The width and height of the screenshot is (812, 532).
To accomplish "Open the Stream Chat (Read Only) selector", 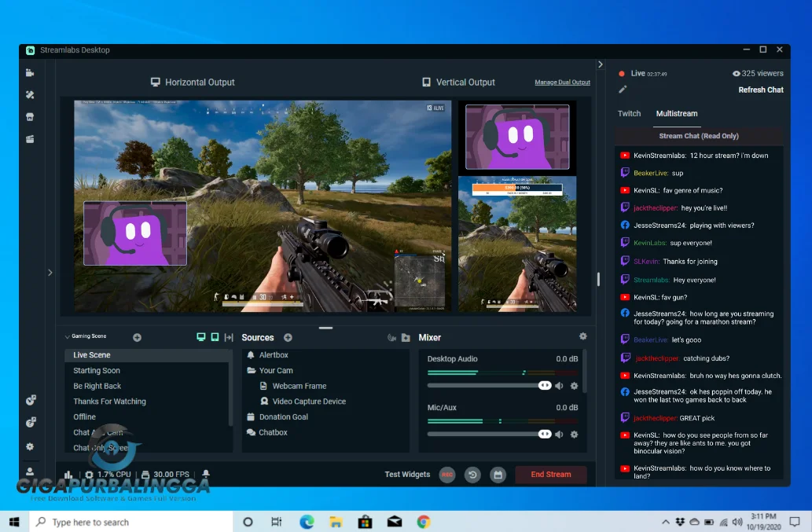I will tap(698, 135).
